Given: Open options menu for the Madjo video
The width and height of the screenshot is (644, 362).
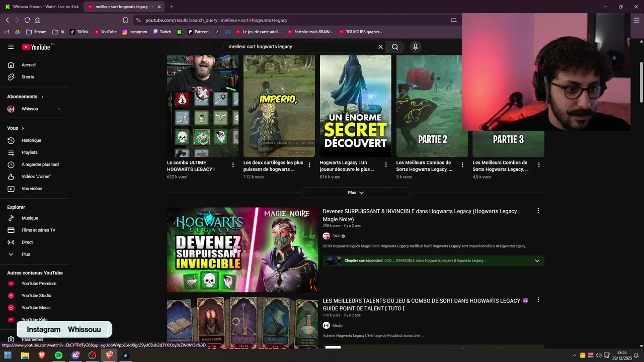Looking at the screenshot, I should tap(538, 300).
